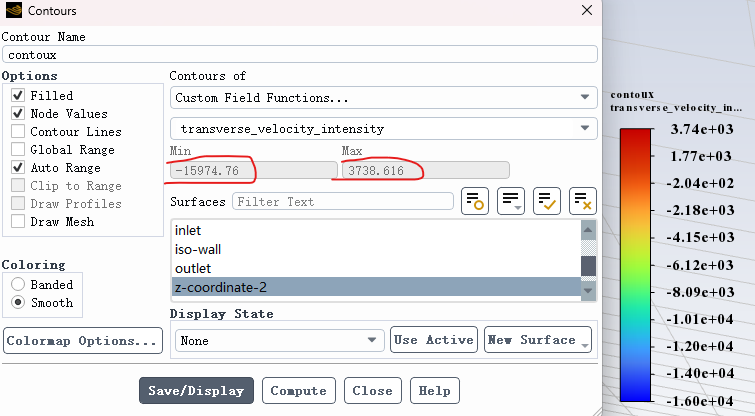This screenshot has height=416, width=755.
Task: Open Colormap Options dialog
Action: tap(83, 340)
